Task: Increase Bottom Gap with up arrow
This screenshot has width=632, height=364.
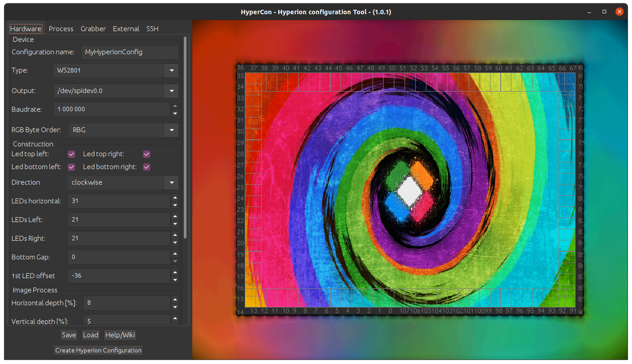Action: point(175,254)
